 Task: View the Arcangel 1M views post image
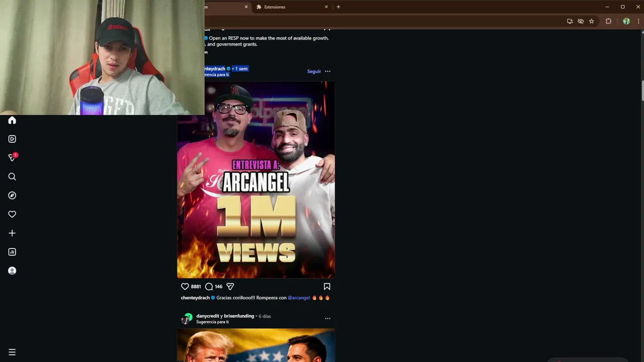[256, 179]
